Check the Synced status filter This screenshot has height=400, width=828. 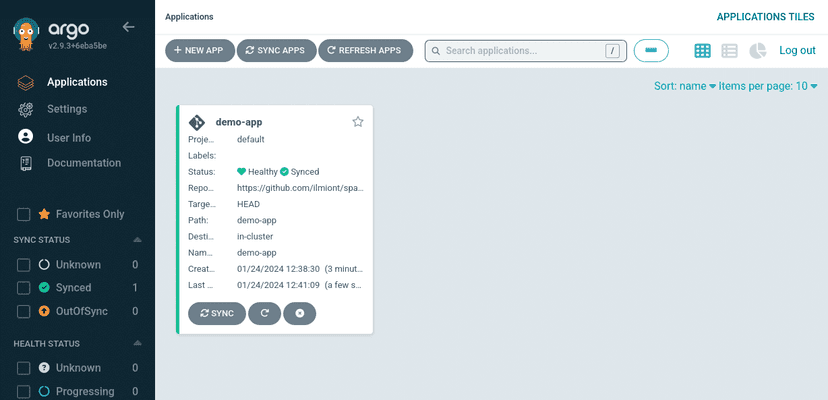[x=24, y=288]
